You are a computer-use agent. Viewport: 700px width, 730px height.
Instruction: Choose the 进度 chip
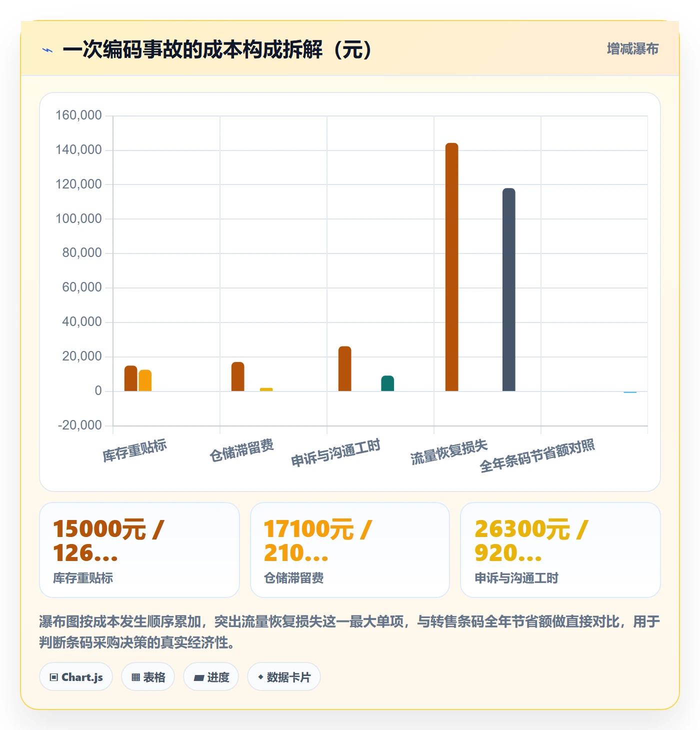211,677
